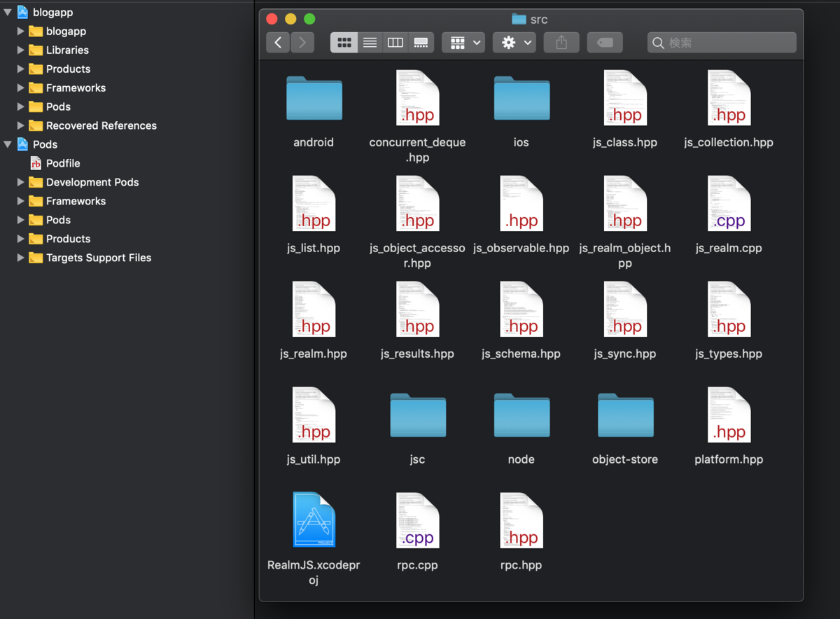Click the js_observable.hpp filename label
This screenshot has width=840, height=619.
coord(521,248)
